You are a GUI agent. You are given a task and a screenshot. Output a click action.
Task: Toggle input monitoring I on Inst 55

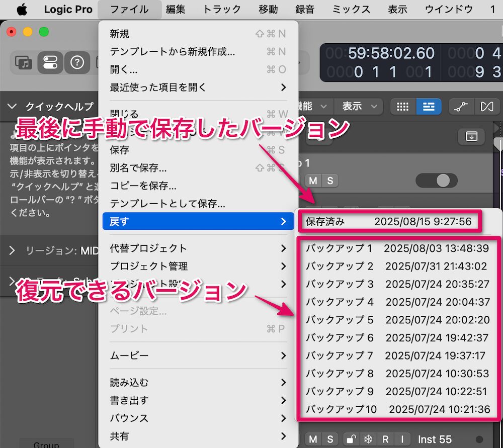[402, 439]
